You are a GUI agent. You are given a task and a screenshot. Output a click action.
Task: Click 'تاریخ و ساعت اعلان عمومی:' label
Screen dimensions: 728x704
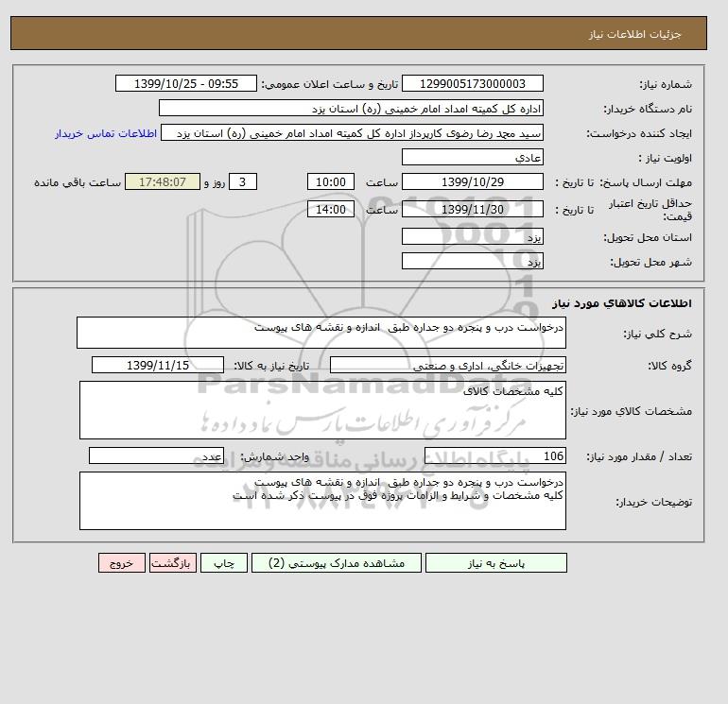(x=330, y=84)
